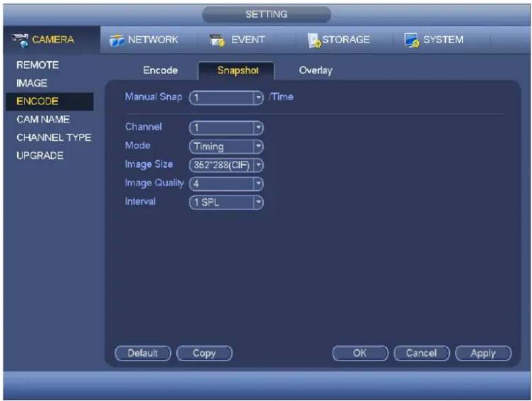Click the Image Quality label text

[x=154, y=183]
